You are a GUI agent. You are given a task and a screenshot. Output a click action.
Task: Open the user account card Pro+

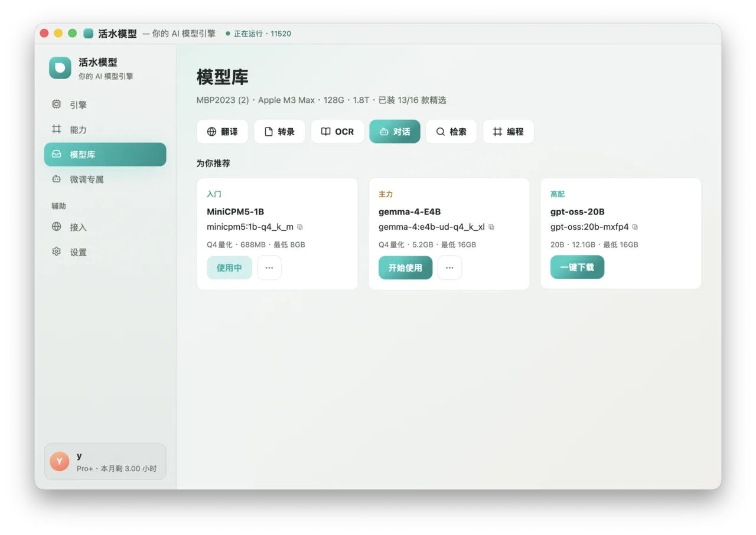105,462
